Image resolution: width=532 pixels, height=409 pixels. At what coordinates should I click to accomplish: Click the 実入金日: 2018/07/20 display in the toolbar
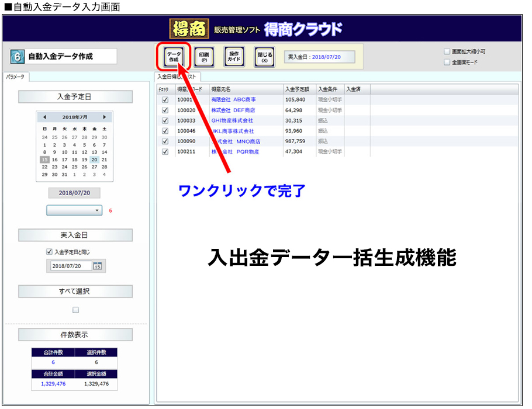click(x=320, y=57)
